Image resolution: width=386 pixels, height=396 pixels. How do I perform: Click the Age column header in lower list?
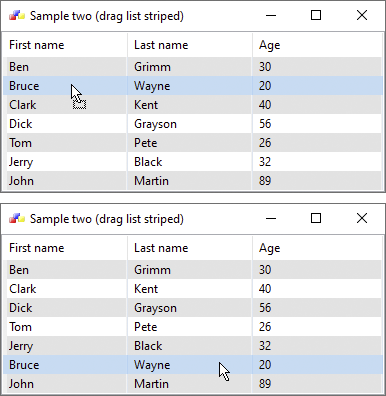[317, 248]
